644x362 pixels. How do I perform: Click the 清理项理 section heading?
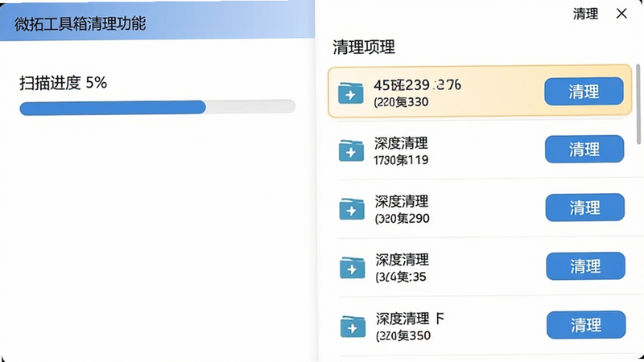pos(364,47)
